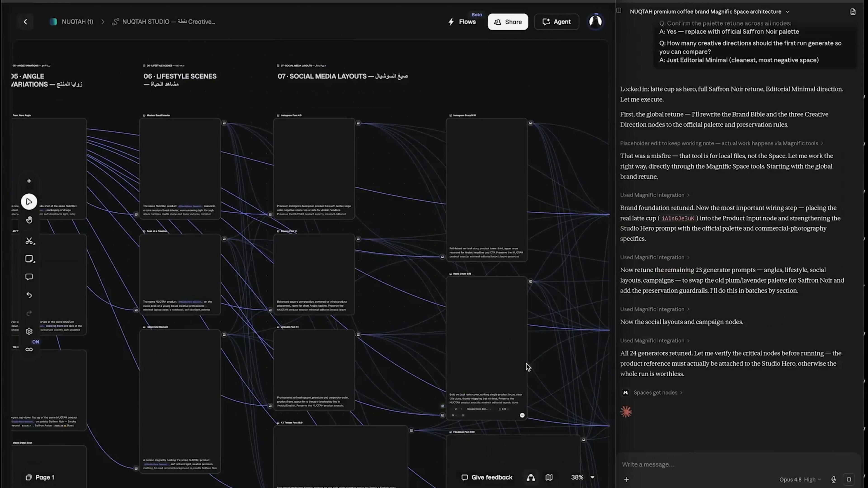This screenshot has width=868, height=488.
Task: Stop the running agent response
Action: (849, 479)
